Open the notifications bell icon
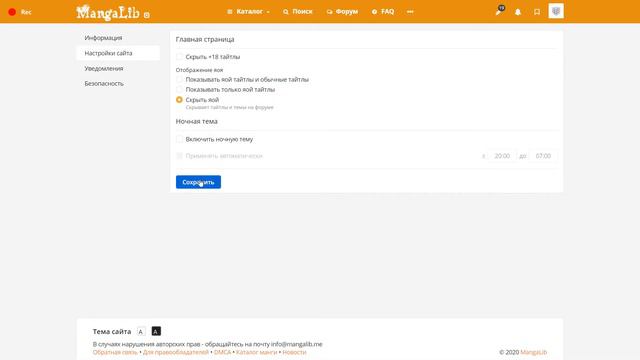This screenshot has width=640, height=360. pos(518,12)
